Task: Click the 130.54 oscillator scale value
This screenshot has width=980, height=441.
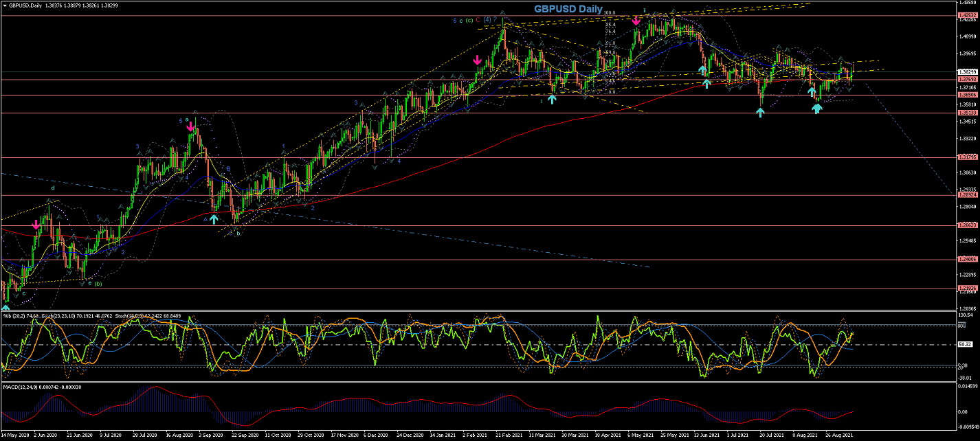Action: click(964, 315)
